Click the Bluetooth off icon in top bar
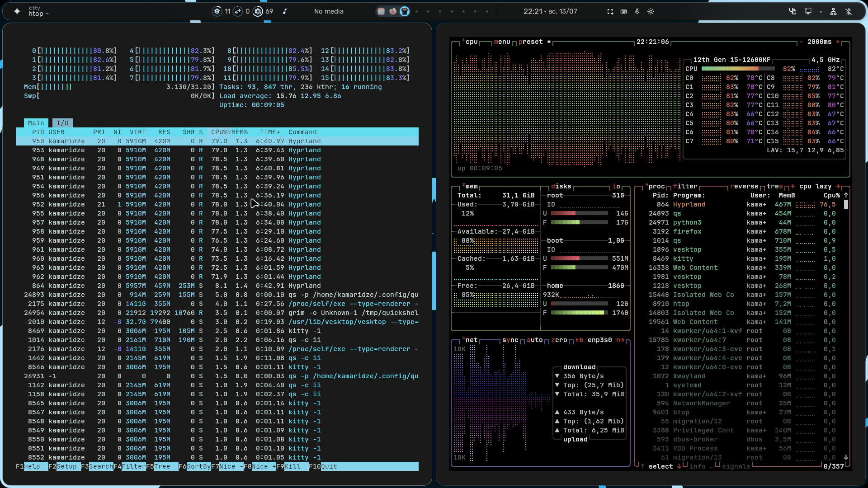 [849, 11]
